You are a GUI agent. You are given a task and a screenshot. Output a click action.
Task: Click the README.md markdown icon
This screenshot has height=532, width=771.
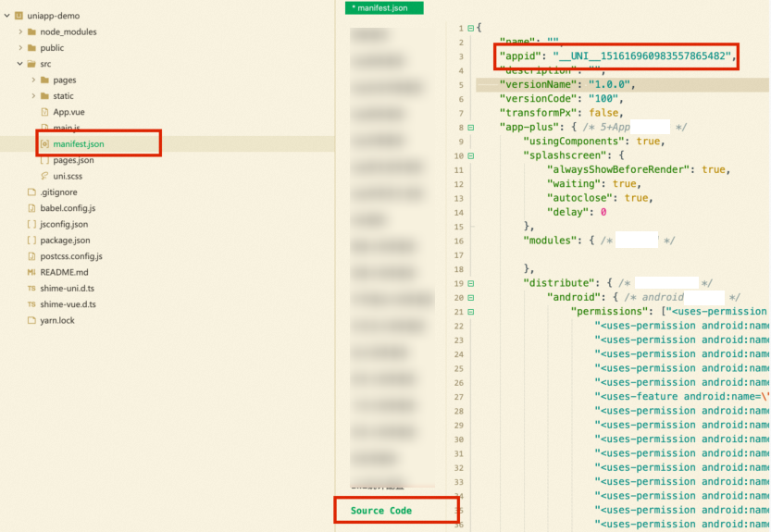(32, 272)
